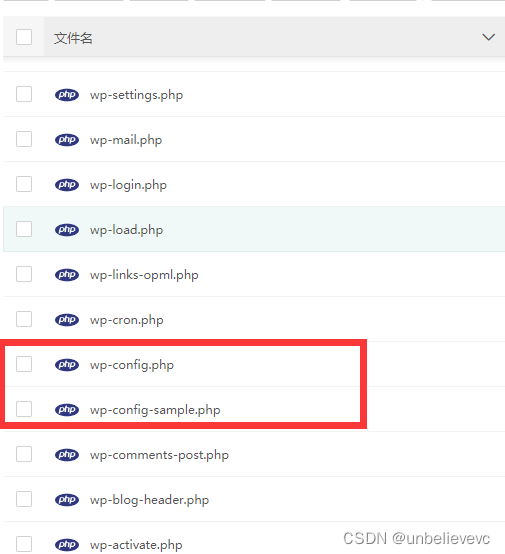Check the box for wp-links-opml.php
Image resolution: width=505 pixels, height=554 pixels.
pos(24,274)
